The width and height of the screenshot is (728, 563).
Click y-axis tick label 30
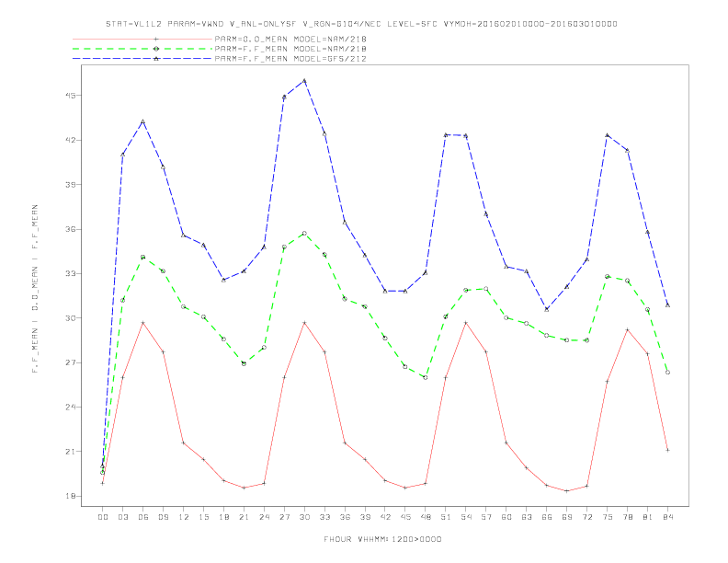point(70,318)
